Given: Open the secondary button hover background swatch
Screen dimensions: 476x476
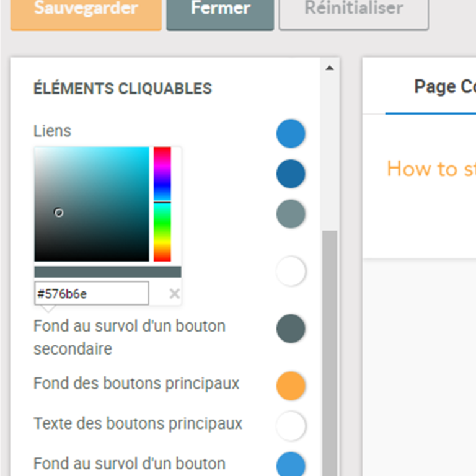Looking at the screenshot, I should [x=291, y=328].
